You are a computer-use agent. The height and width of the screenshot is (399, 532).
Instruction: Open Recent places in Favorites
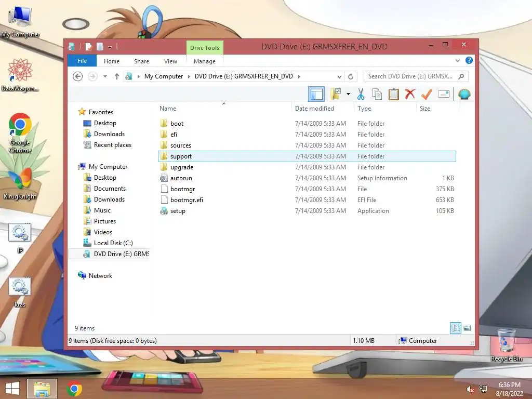click(x=112, y=145)
